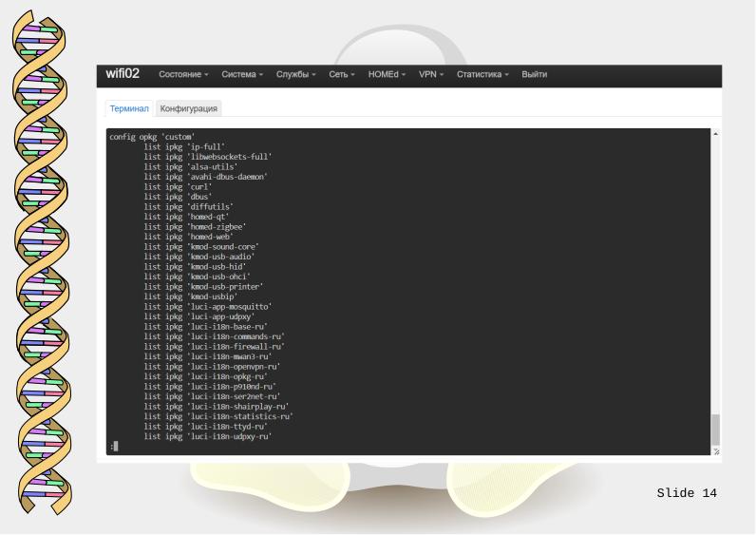This screenshot has height=535, width=756.
Task: Click the 'luci-i18n-udpxy-ru' terminal line
Action: click(207, 436)
